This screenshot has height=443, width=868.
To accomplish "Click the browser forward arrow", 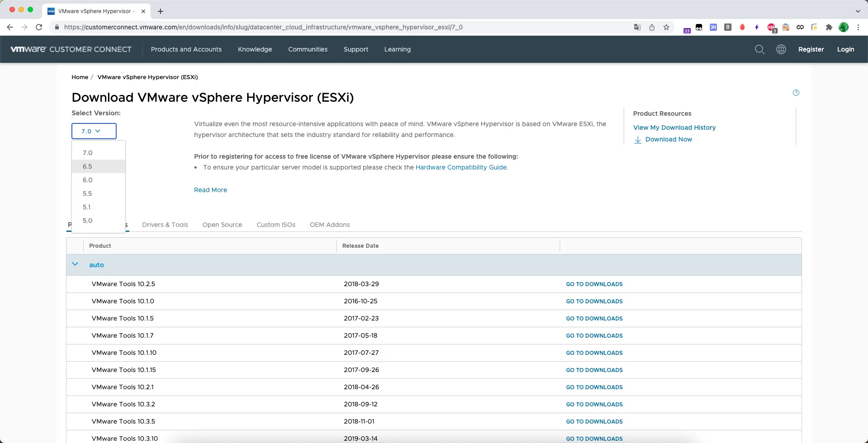I will [24, 27].
